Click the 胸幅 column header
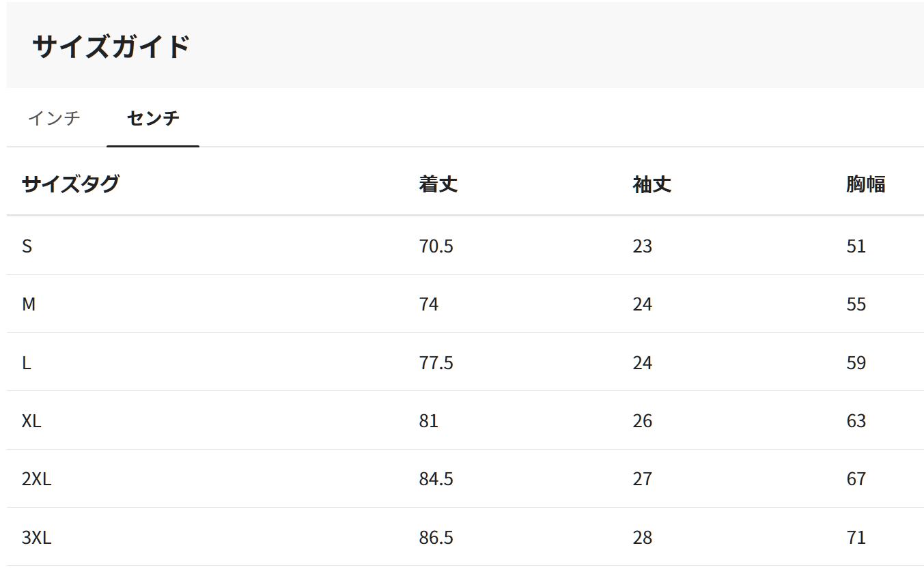Viewport: 924px width, 578px height. (865, 184)
